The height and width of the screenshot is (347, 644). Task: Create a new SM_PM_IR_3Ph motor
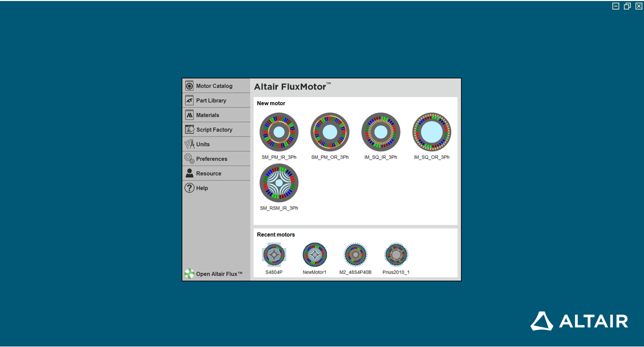279,132
